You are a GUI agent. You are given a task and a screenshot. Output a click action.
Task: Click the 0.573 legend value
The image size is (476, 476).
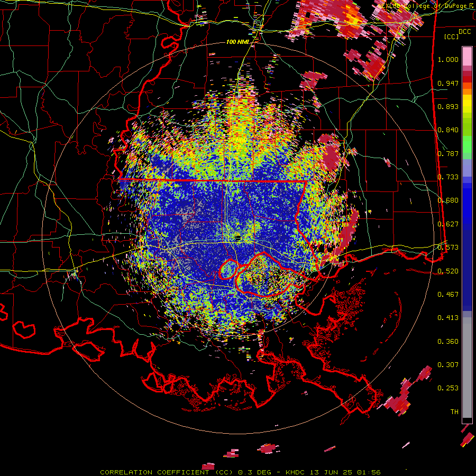click(448, 248)
